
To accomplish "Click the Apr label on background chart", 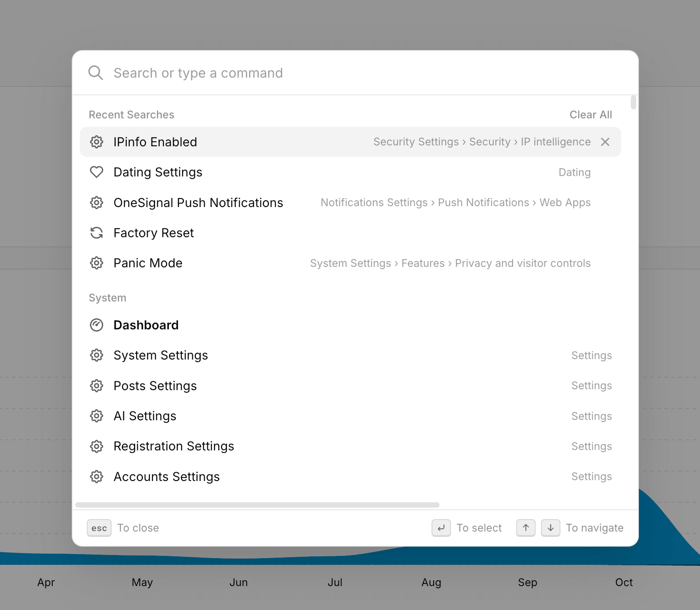I will (x=46, y=583).
